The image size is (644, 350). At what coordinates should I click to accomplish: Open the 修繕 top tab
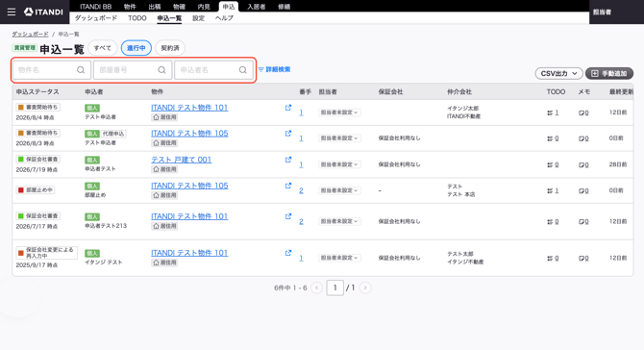[284, 7]
